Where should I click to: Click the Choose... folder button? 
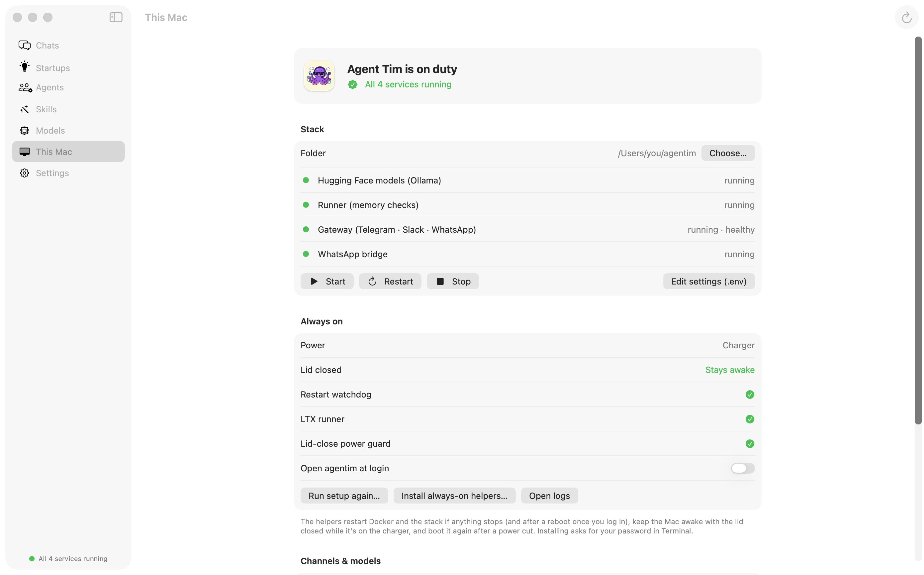coord(728,153)
